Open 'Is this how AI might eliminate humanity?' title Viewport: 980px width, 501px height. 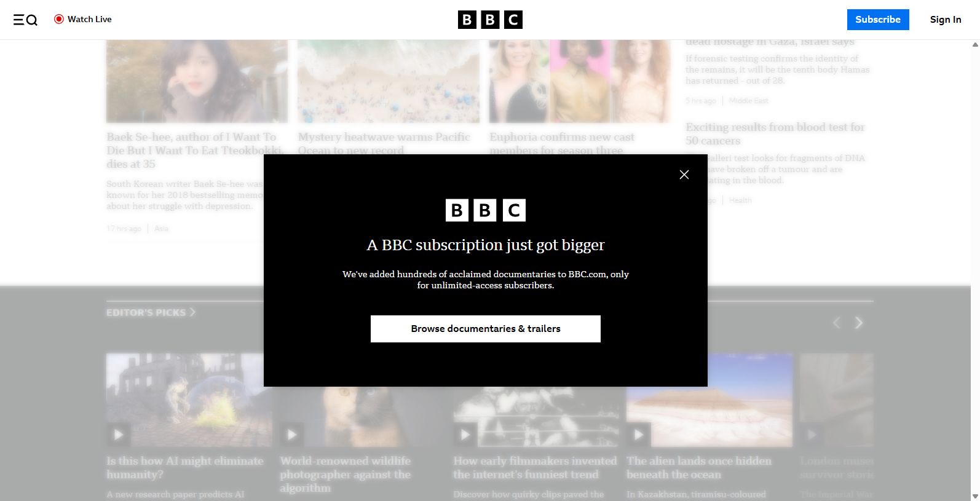[185, 468]
